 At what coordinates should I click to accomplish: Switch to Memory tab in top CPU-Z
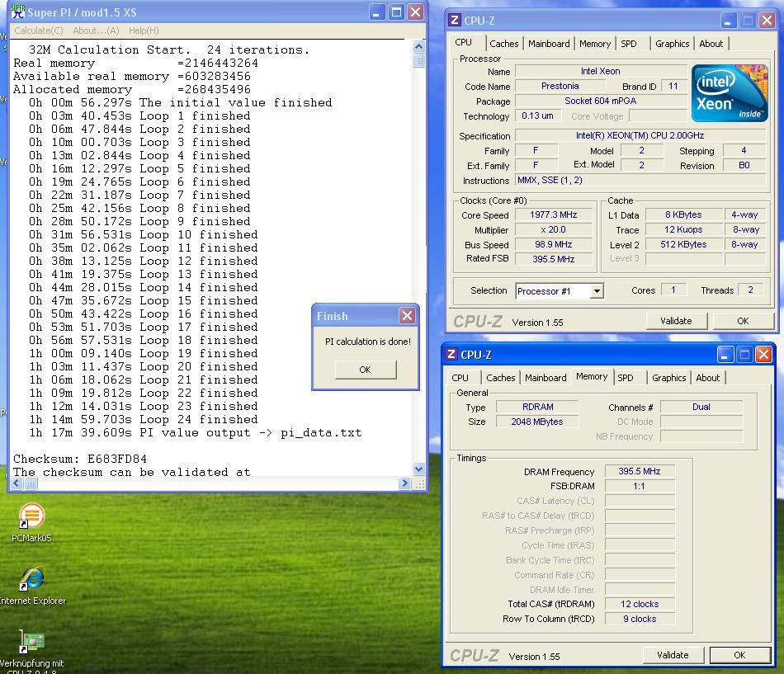click(x=595, y=44)
